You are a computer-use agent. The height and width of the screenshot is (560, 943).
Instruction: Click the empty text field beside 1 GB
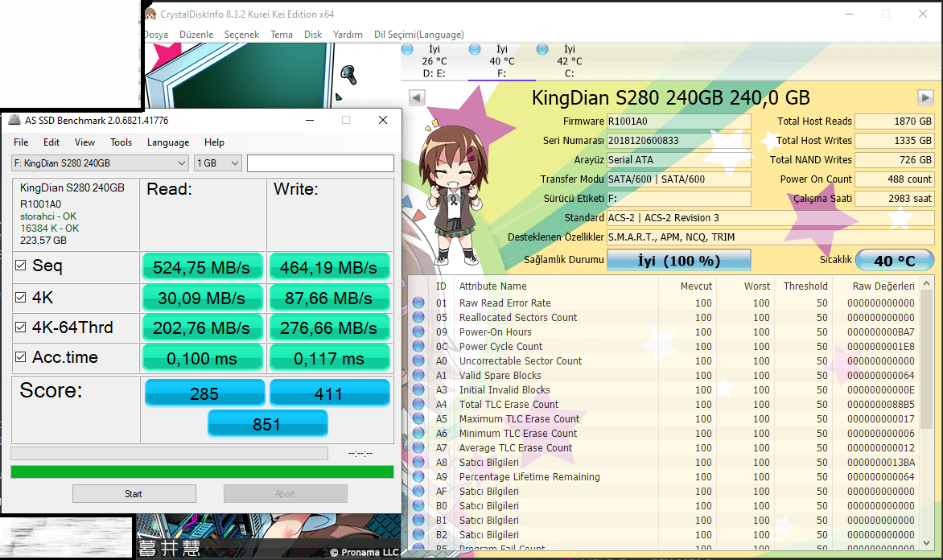[320, 163]
